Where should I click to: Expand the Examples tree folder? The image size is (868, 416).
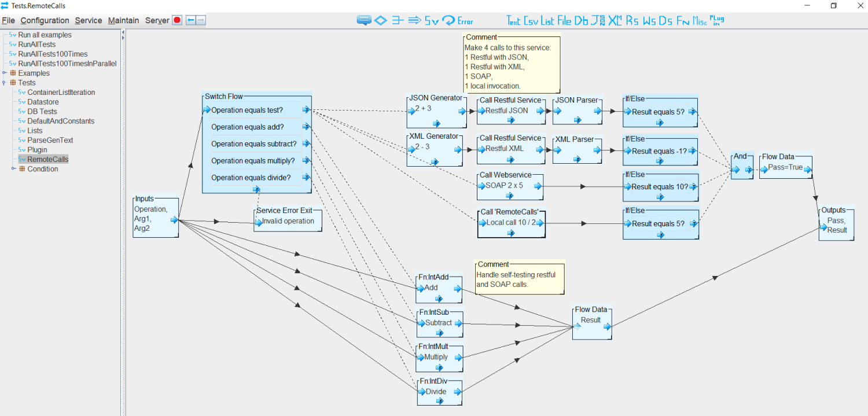point(5,73)
